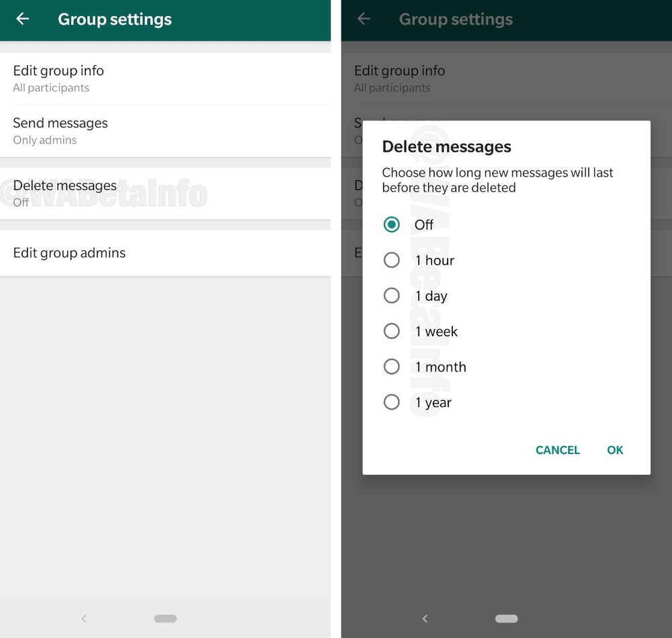This screenshot has width=672, height=638.
Task: Tap home pill on left screen nav bar
Action: tap(165, 619)
